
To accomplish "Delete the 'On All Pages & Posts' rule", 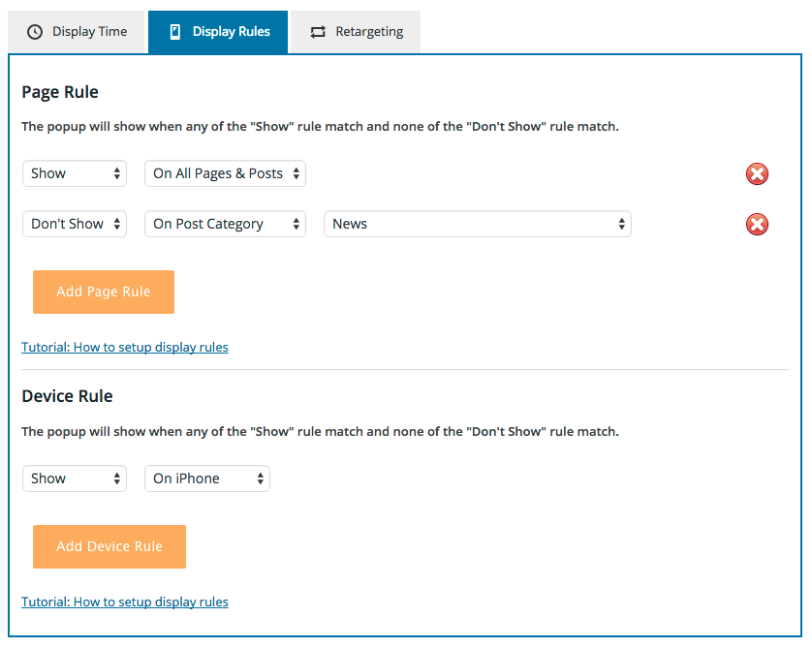I will point(757,174).
